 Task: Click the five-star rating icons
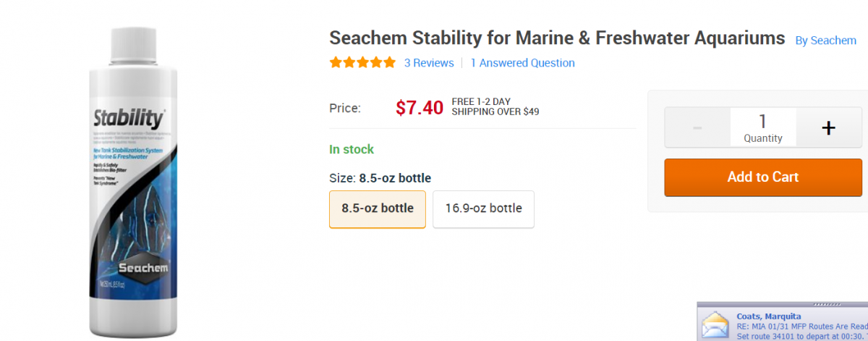362,63
